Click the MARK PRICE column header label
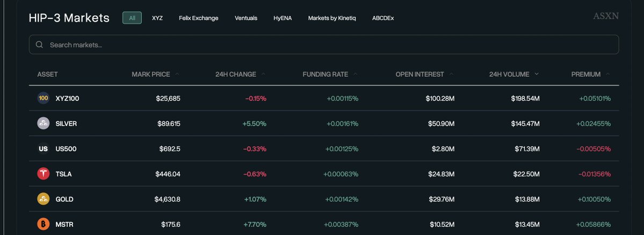644x235 pixels. tap(151, 75)
